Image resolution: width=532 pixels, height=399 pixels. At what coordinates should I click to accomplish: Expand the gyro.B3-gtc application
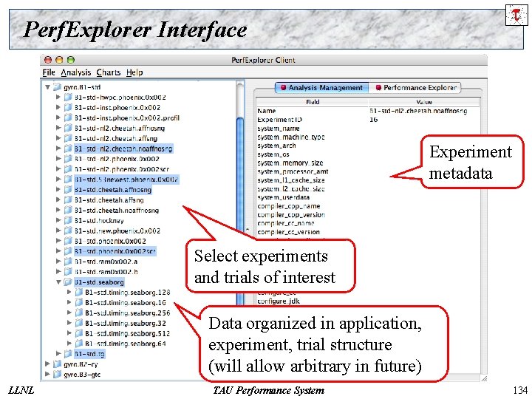tap(47, 374)
